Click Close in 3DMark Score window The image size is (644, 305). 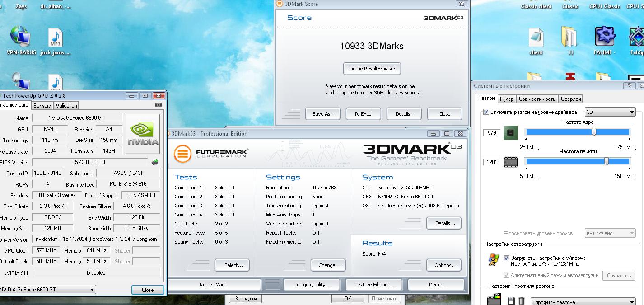tap(444, 114)
